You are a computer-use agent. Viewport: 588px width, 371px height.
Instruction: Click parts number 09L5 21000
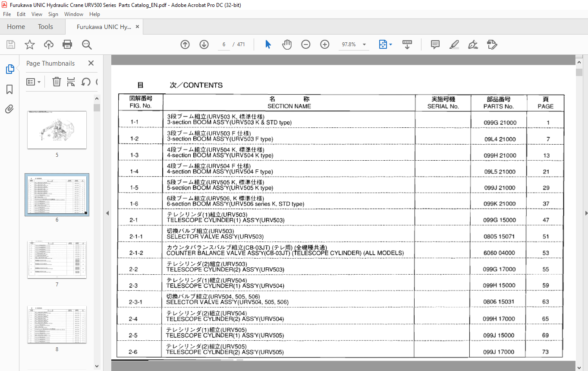click(x=500, y=172)
